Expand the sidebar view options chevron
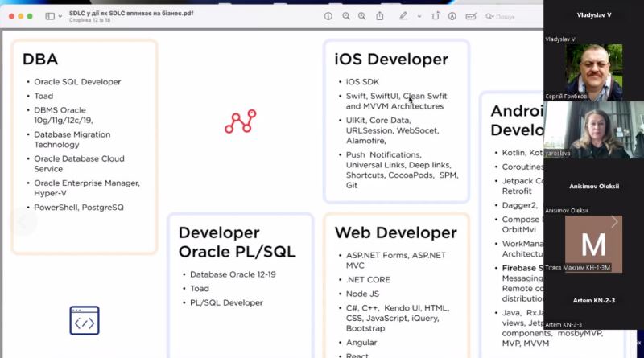Viewport: 644px width, 358px height. pyautogui.click(x=60, y=16)
